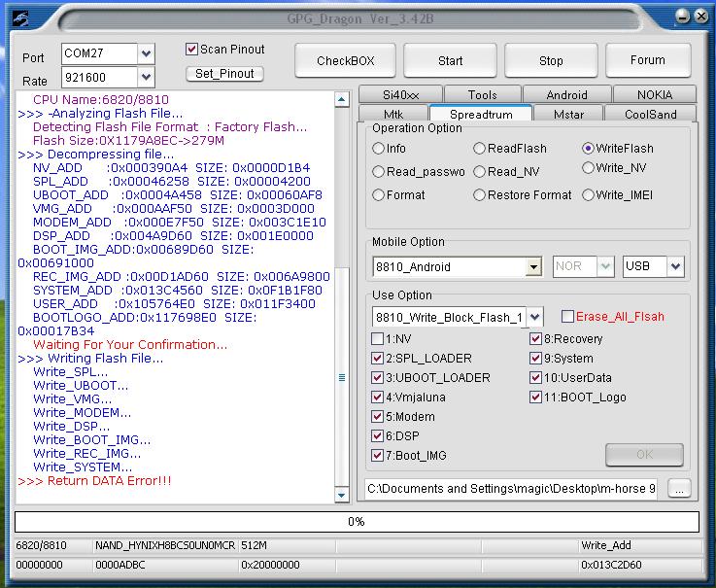Click the Start button
The image size is (716, 588).
point(450,60)
